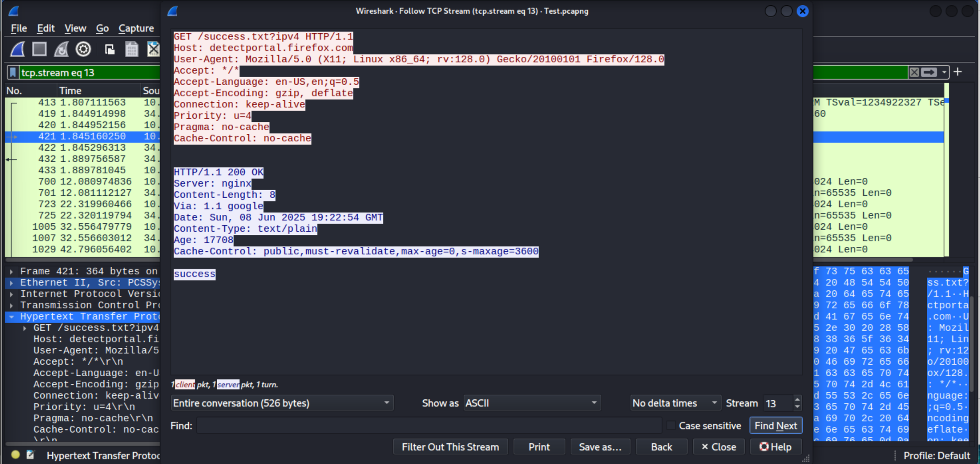Select packet 700 in the packet list
The width and height of the screenshot is (980, 464).
82,182
